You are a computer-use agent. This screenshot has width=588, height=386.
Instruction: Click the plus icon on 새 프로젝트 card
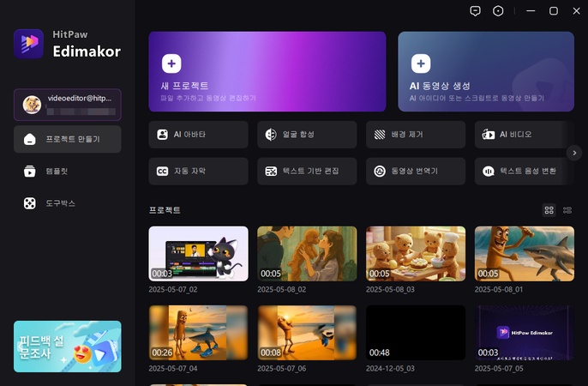(171, 63)
